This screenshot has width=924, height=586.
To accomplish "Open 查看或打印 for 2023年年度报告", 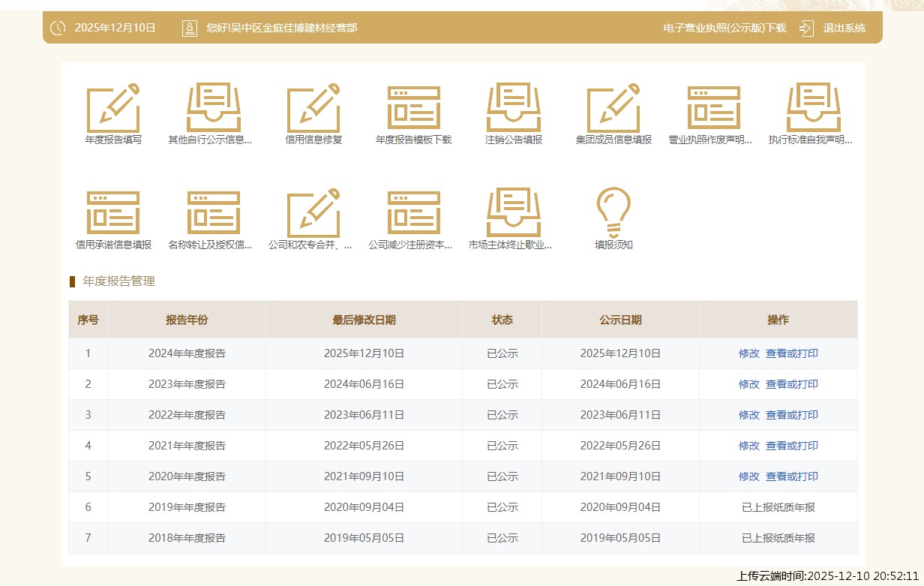I will pos(791,384).
